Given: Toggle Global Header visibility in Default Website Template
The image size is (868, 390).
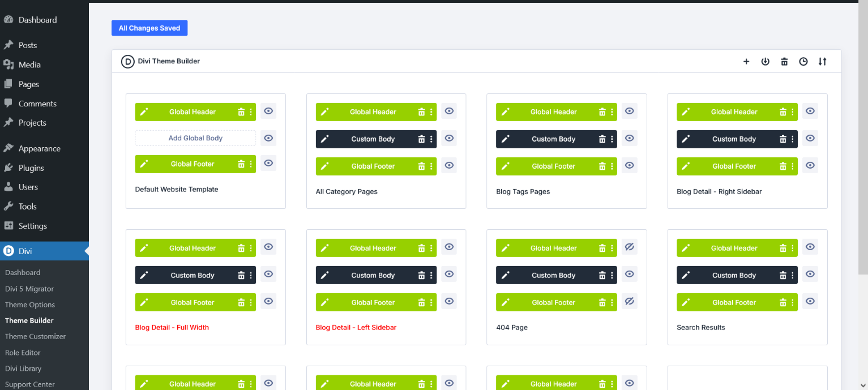Looking at the screenshot, I should (x=268, y=112).
